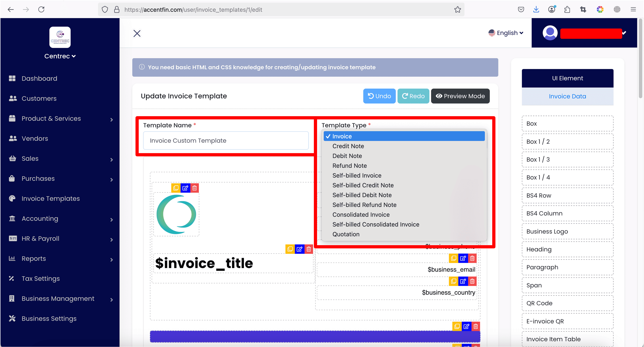Click the Template Name input field
Image resolution: width=644 pixels, height=347 pixels.
coord(226,141)
